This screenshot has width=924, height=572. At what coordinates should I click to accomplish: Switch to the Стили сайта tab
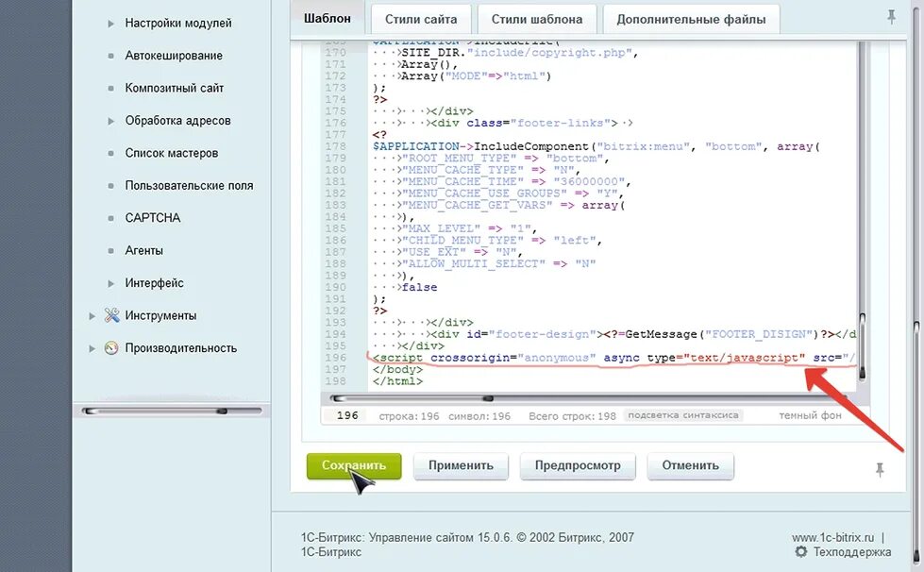pyautogui.click(x=421, y=20)
